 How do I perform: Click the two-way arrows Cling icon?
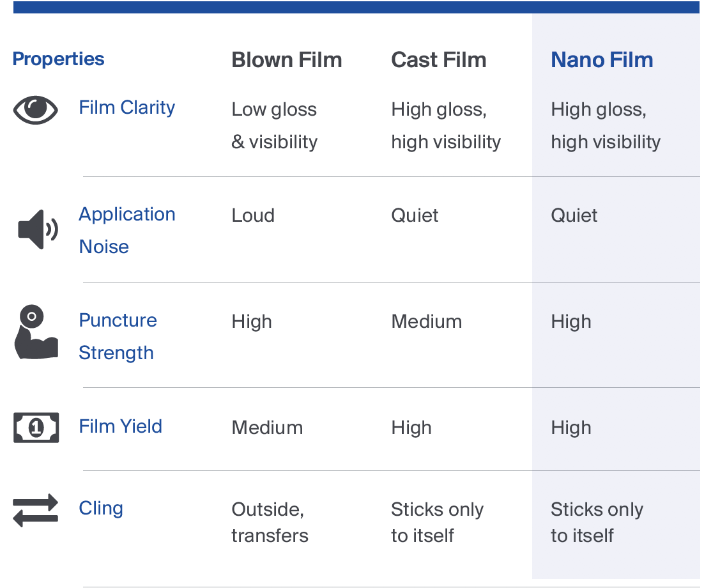(36, 511)
